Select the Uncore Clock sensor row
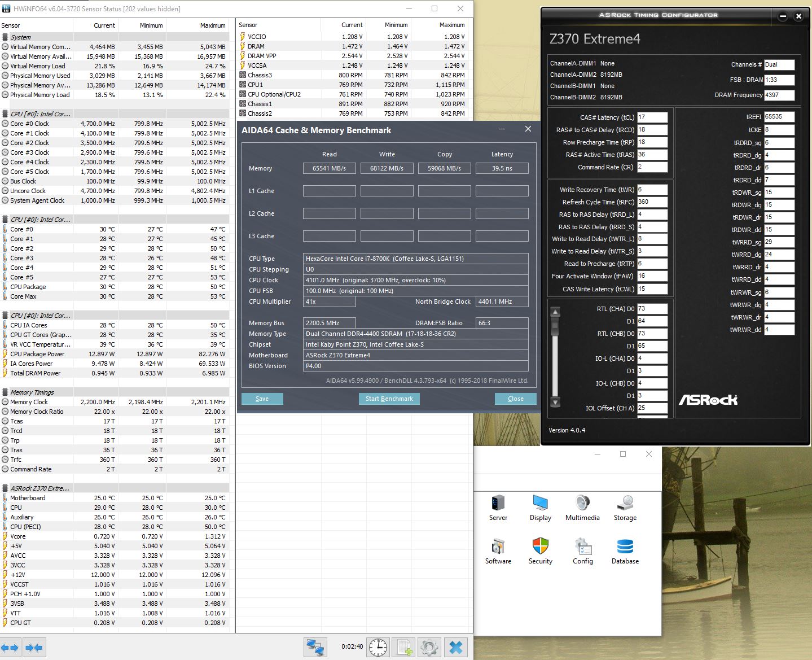Screen dimensions: 812x660 tap(115, 191)
